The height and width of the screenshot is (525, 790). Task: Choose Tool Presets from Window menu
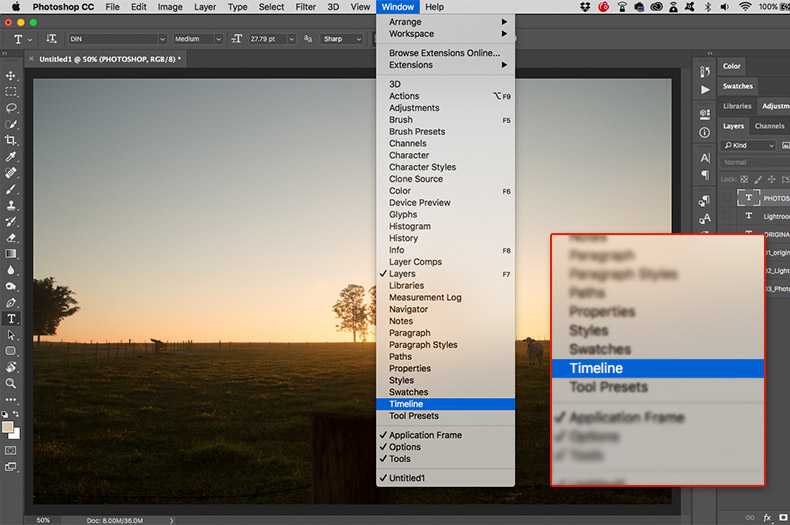tap(445, 416)
